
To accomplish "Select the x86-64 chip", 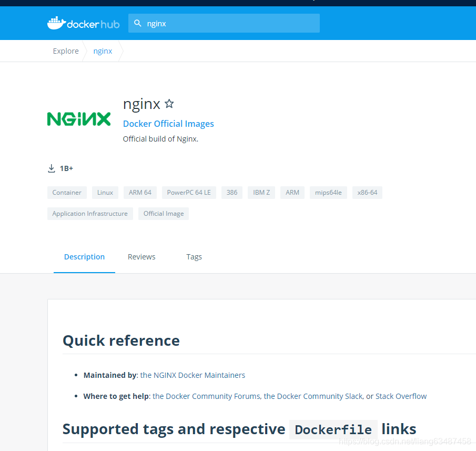I will click(x=367, y=193).
